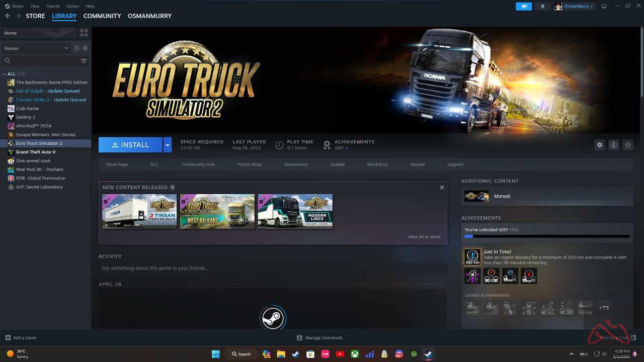This screenshot has height=362, width=644.
Task: Open the notifications bell icon
Action: click(x=542, y=6)
